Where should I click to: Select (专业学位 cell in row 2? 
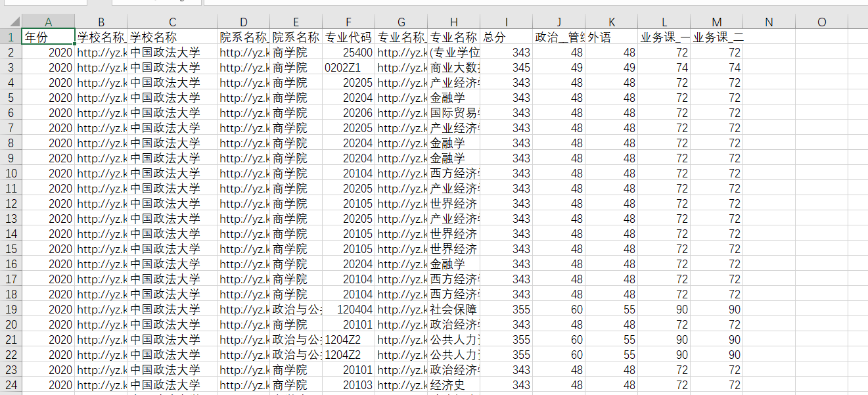point(454,52)
